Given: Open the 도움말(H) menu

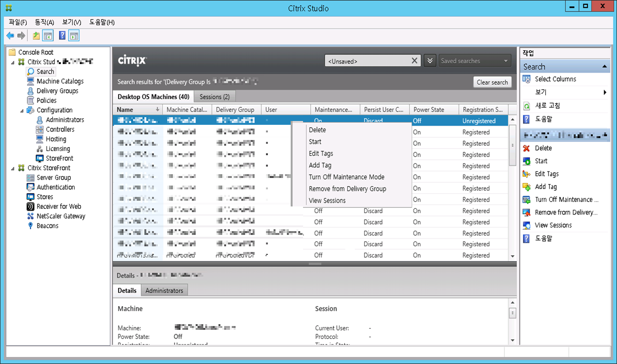Looking at the screenshot, I should pos(102,22).
